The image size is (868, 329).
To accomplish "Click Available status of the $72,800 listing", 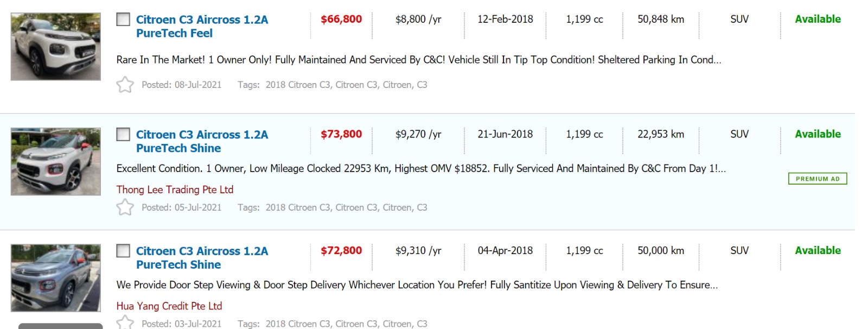I will (818, 251).
